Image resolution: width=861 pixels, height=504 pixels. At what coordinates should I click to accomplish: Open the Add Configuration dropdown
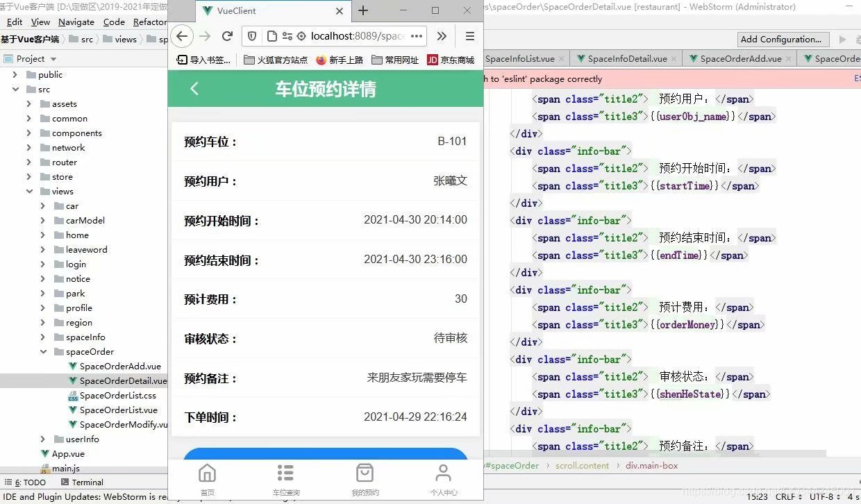click(x=783, y=39)
